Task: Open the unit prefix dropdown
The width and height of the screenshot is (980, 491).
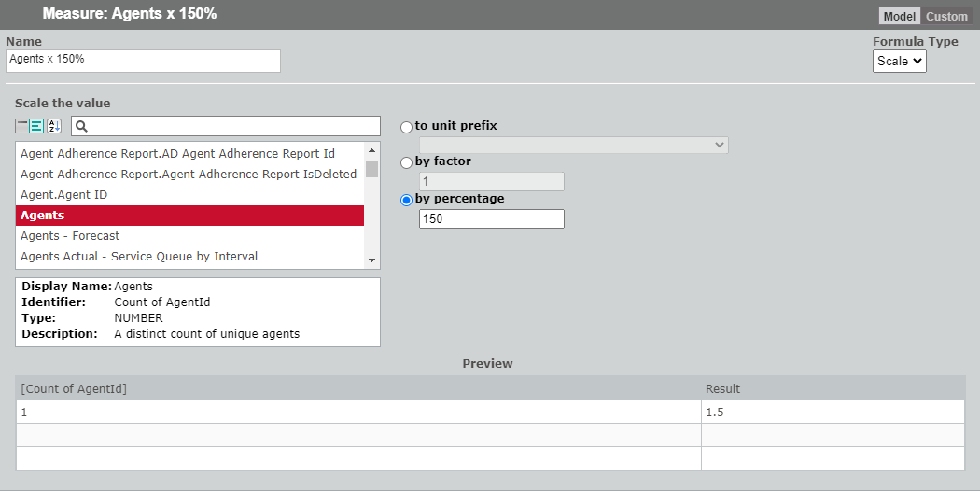Action: tap(573, 145)
